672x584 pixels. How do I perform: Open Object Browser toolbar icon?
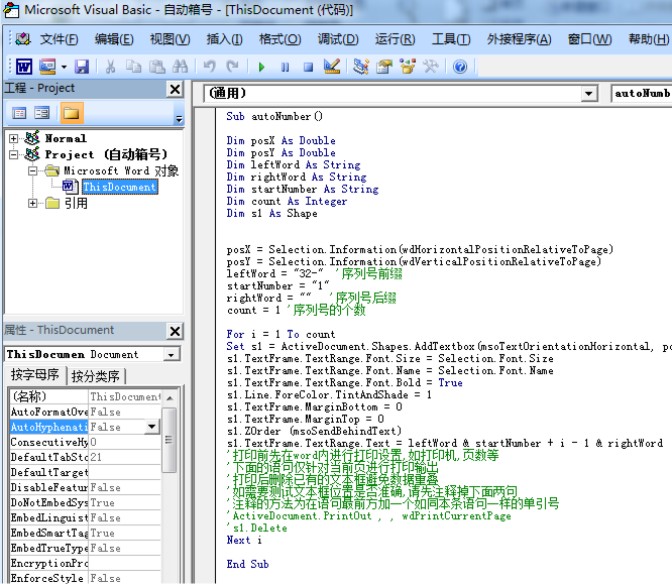[x=408, y=66]
